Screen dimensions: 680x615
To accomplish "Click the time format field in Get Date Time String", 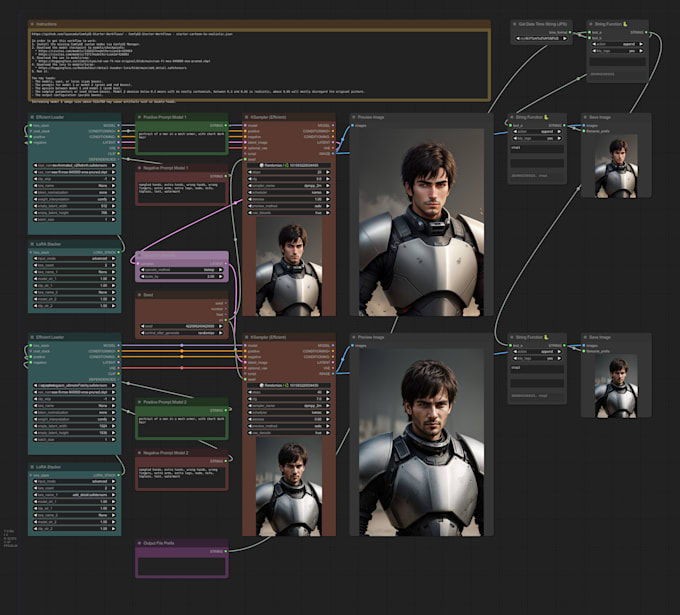I will pos(542,39).
